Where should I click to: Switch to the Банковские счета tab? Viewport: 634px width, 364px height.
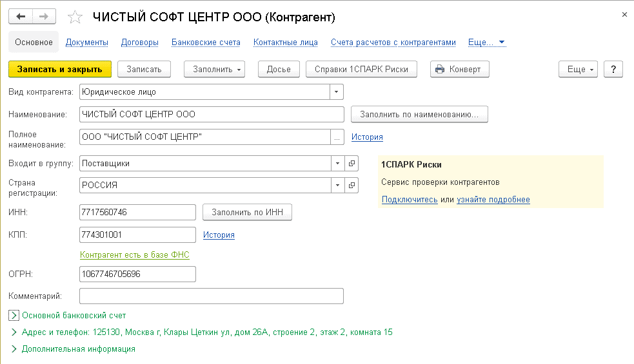(x=206, y=43)
